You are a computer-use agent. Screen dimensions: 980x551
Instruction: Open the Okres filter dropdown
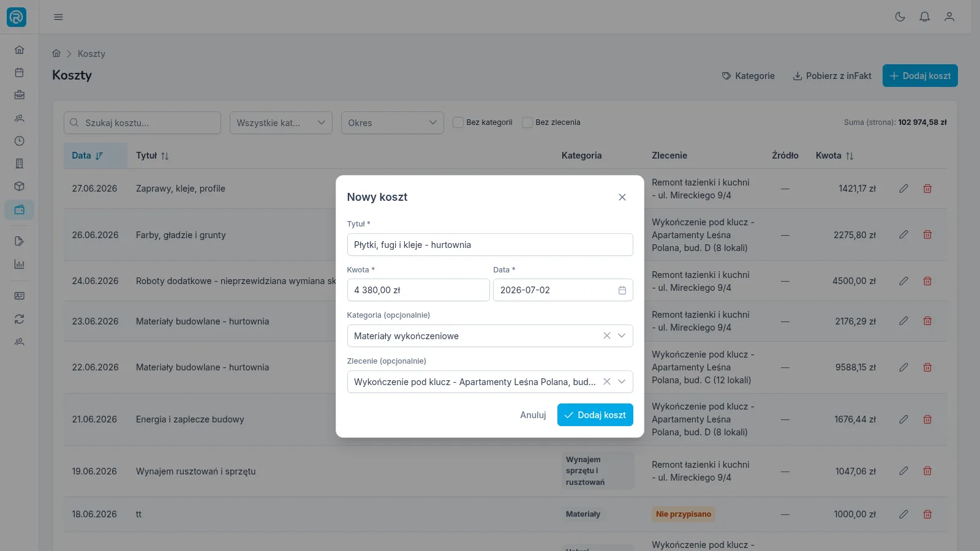tap(393, 122)
